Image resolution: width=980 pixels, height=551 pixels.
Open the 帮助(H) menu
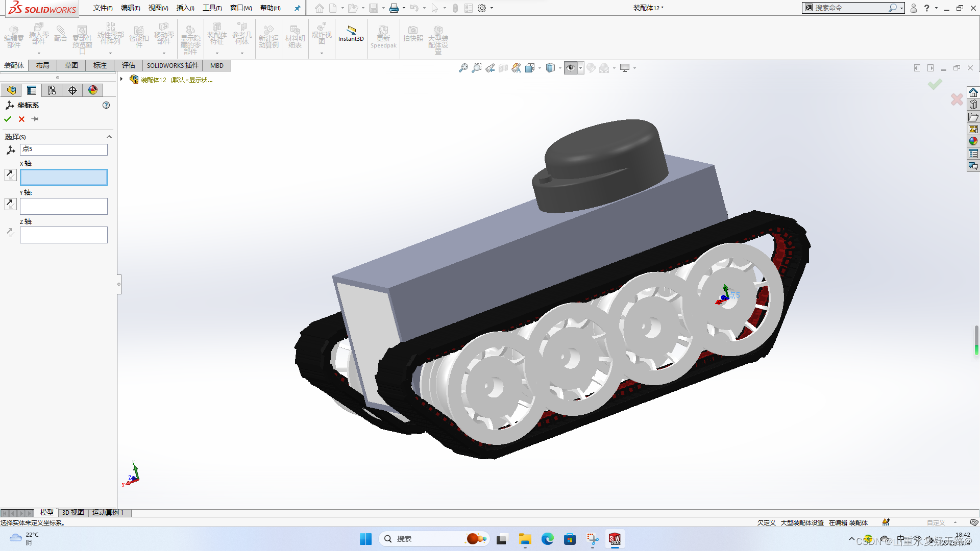(x=271, y=8)
